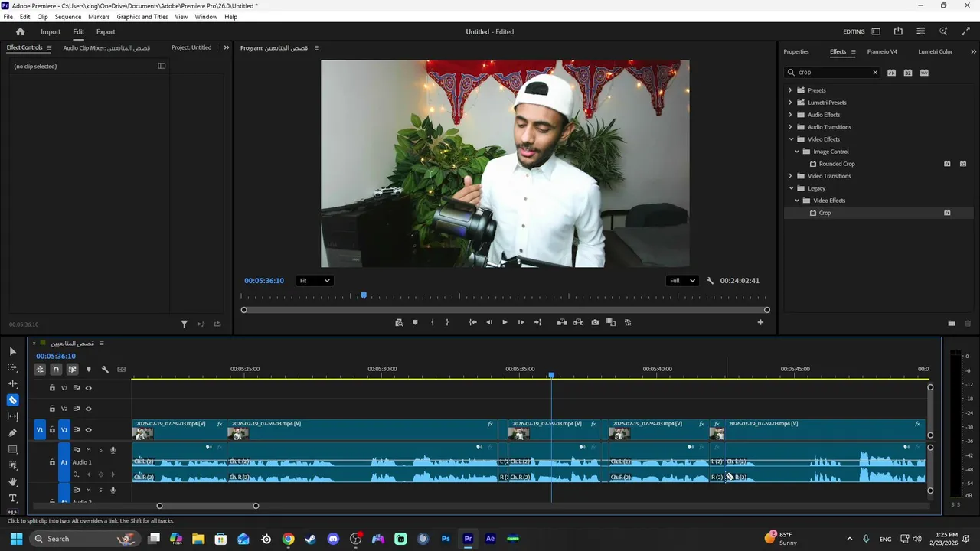Select the Hand tool
980x551 pixels.
12,482
